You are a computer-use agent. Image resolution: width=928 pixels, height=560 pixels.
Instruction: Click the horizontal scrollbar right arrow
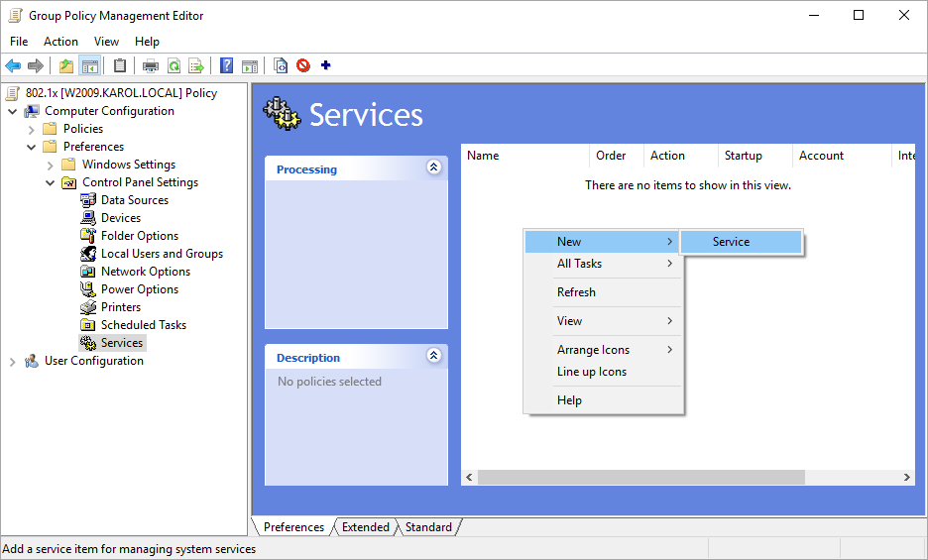click(x=906, y=478)
